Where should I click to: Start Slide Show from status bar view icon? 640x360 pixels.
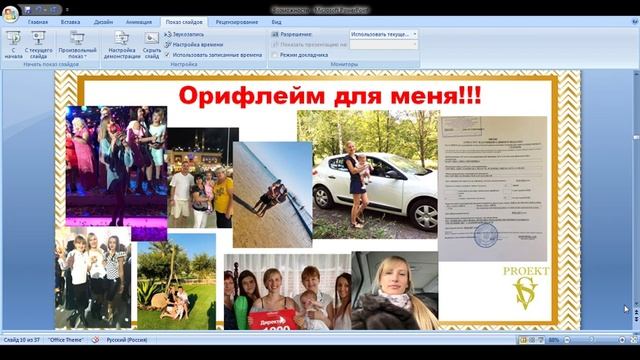click(x=541, y=340)
